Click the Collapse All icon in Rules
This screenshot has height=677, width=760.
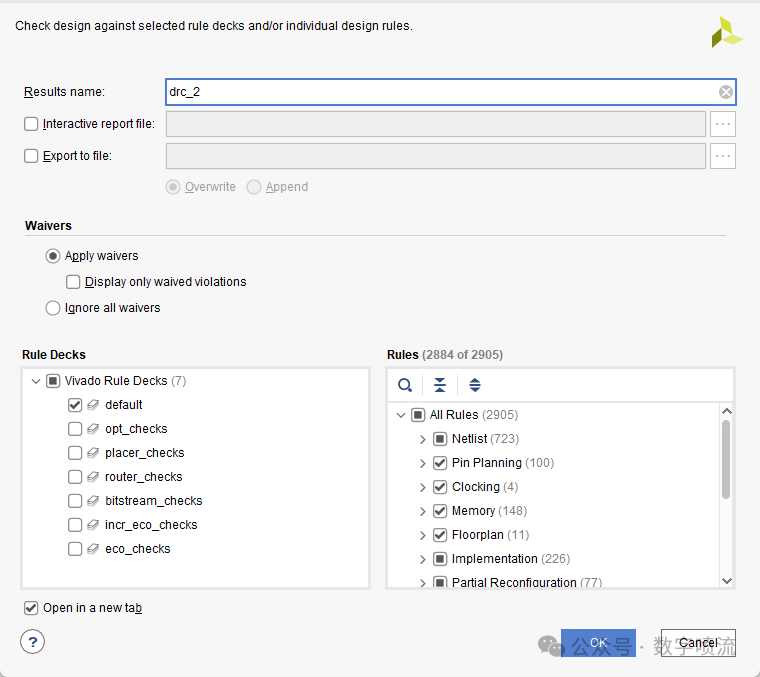[x=440, y=385]
